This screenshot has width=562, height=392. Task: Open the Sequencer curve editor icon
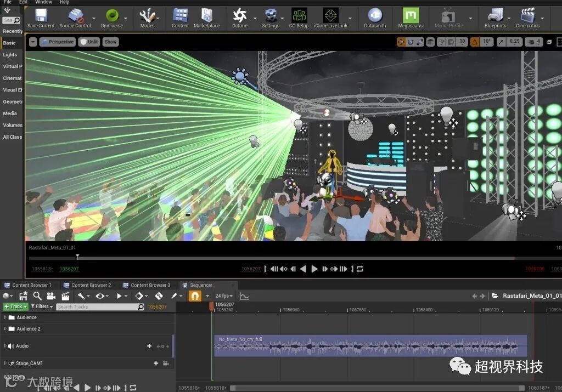tap(244, 296)
